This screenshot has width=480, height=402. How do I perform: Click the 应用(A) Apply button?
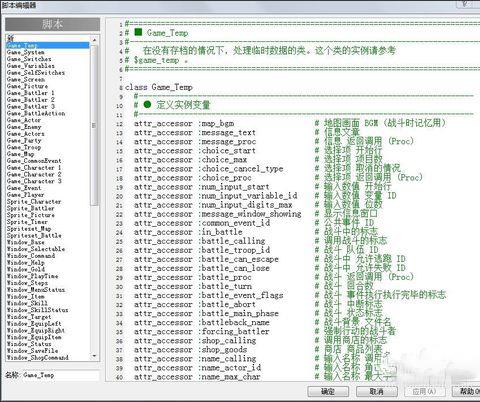point(424,391)
